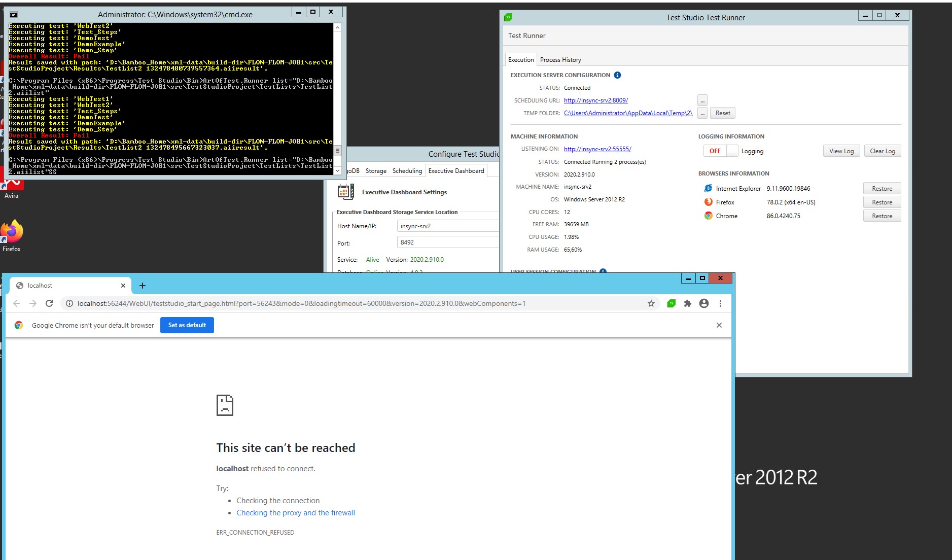
Task: Open the Chrome profile avatar icon
Action: 703,303
